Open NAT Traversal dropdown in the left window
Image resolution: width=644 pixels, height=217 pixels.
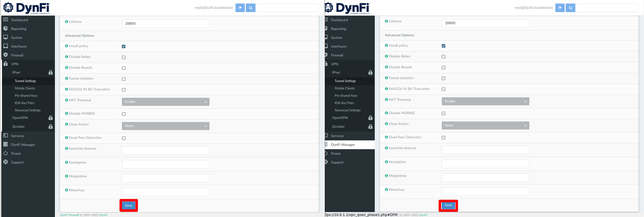165,102
